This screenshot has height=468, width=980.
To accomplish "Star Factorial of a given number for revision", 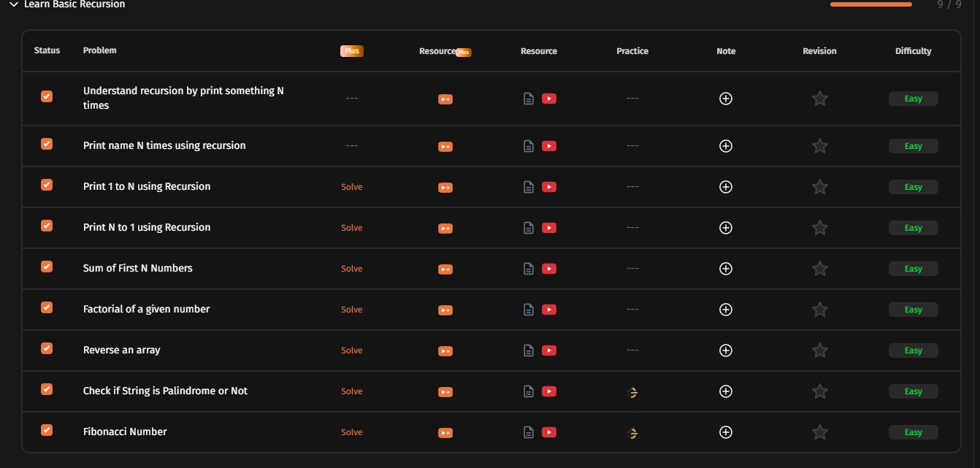I will point(819,310).
